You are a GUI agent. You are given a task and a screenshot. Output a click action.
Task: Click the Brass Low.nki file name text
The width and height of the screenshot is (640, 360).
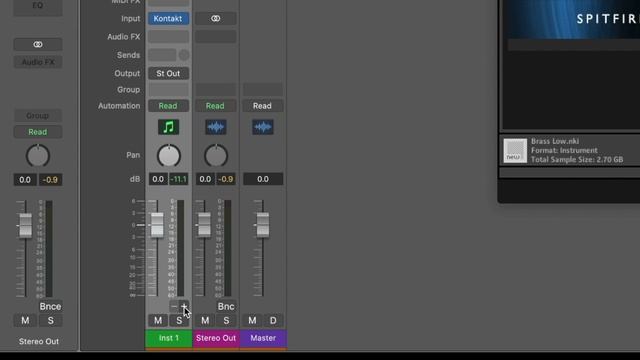555,141
